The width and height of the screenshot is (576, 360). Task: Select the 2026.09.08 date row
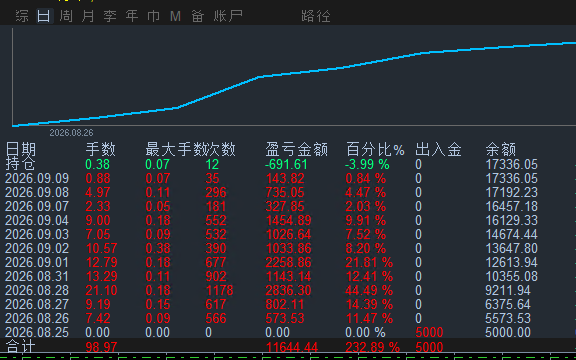pos(37,192)
